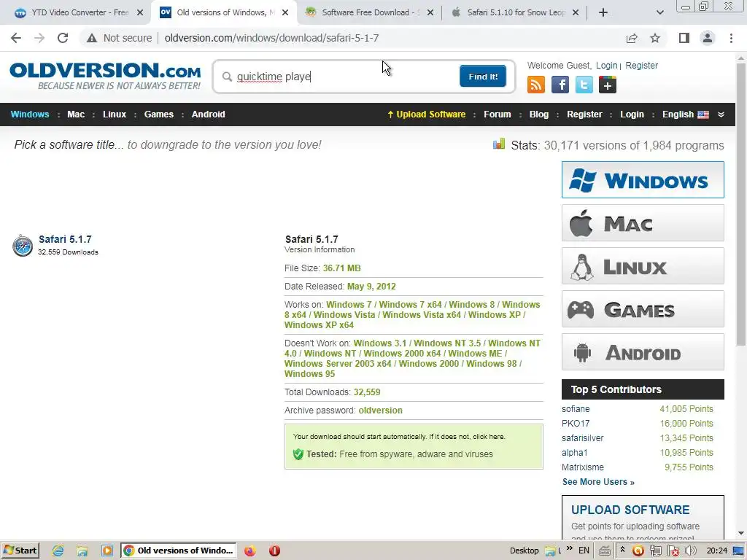This screenshot has width=747, height=560.
Task: Click the Register link in top header
Action: coord(641,66)
